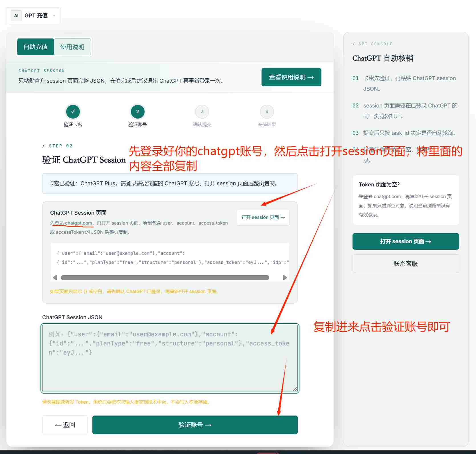Screen dimensions: 476x454
Task: Click step 01 卡密先验证 instruction text
Action: pyautogui.click(x=410, y=83)
